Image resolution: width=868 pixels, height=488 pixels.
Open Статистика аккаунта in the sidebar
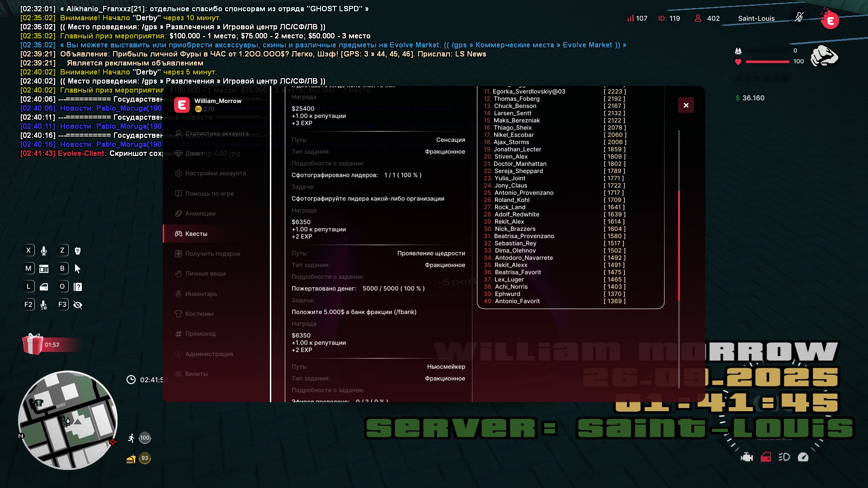(216, 134)
